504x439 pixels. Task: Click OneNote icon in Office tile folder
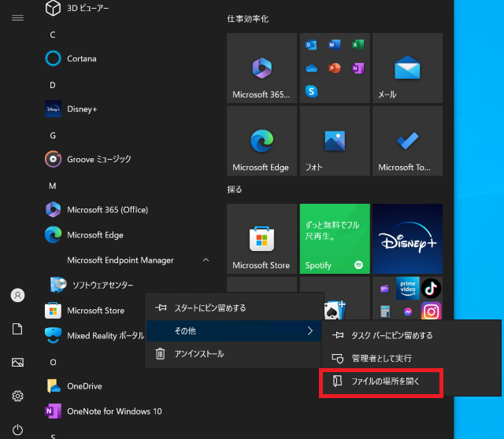[x=358, y=68]
